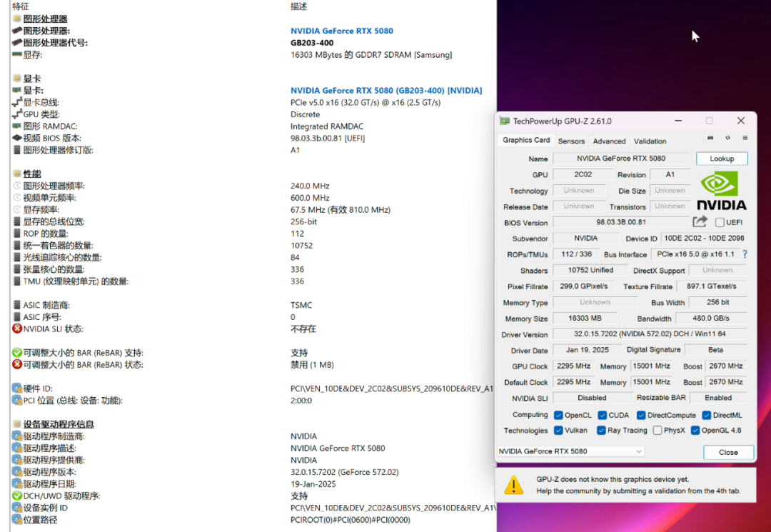Click the 特征 column header
The height and width of the screenshot is (532, 771).
point(20,6)
